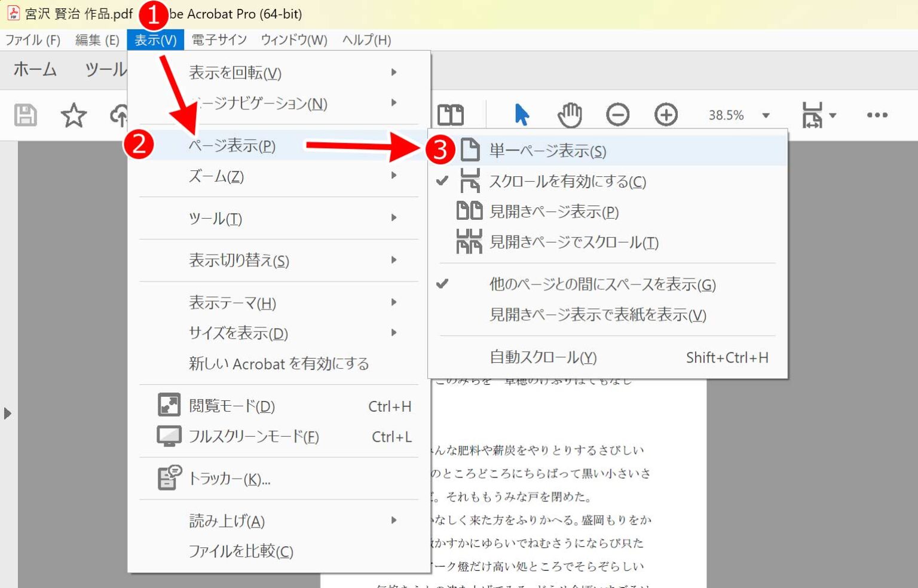Zoom in with the plus icon
Image resolution: width=918 pixels, height=588 pixels.
click(666, 115)
